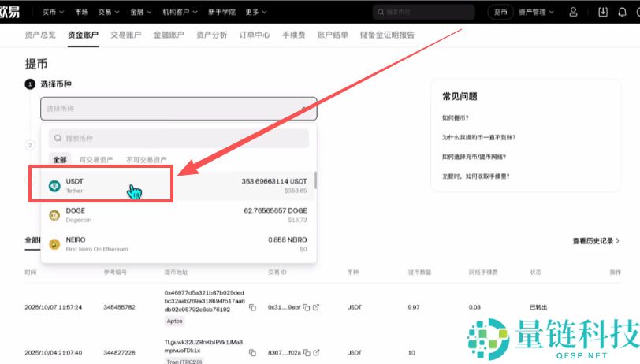The height and width of the screenshot is (364, 640).
Task: Expand the 金融 menu
Action: point(141,13)
